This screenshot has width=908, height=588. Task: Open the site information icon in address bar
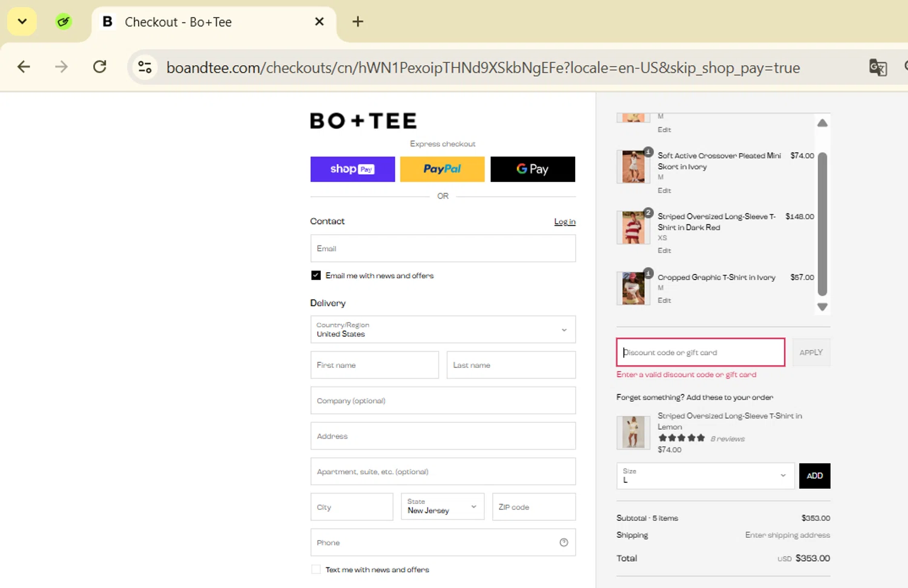point(145,67)
